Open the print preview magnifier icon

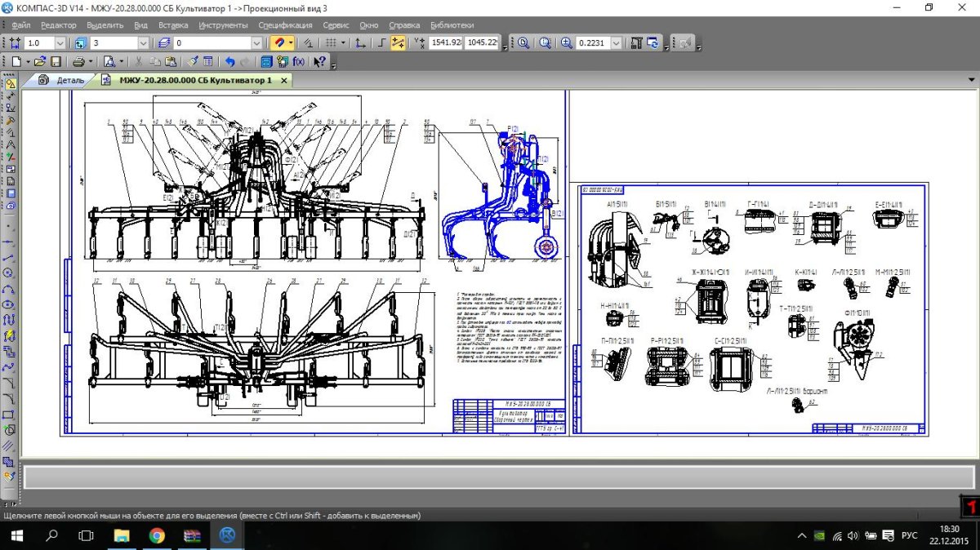(x=109, y=61)
